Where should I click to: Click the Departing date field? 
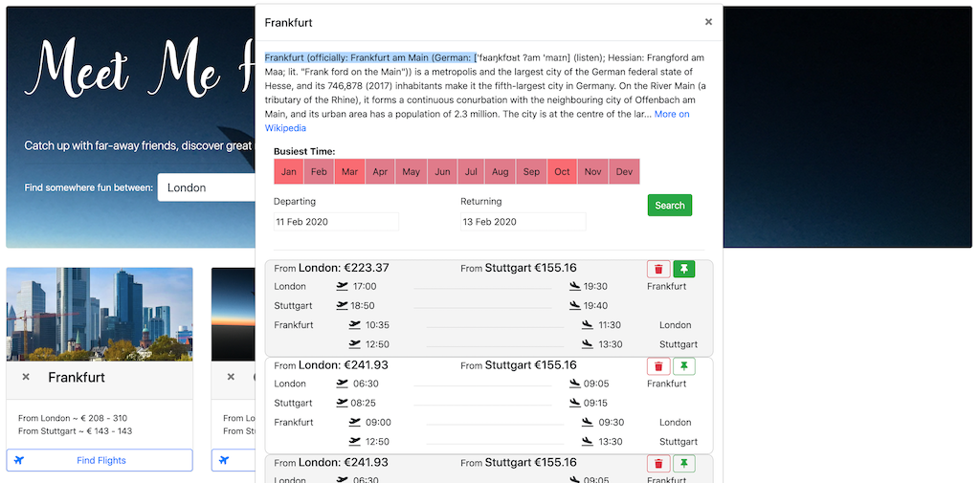(336, 222)
